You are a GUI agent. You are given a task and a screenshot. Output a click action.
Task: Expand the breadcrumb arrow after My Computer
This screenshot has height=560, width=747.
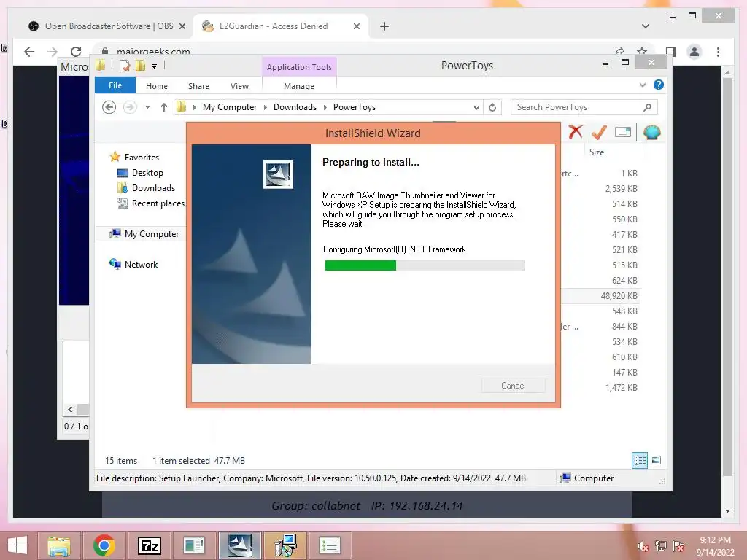266,107
